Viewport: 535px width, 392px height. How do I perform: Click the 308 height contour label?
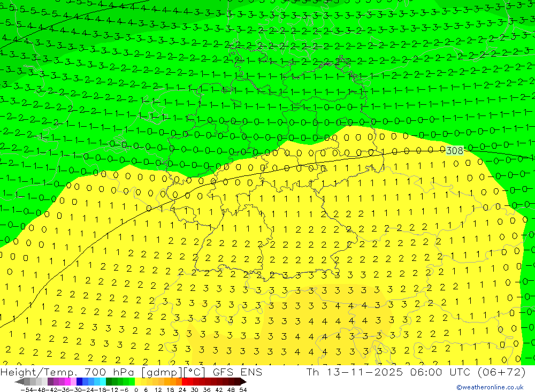(x=454, y=150)
